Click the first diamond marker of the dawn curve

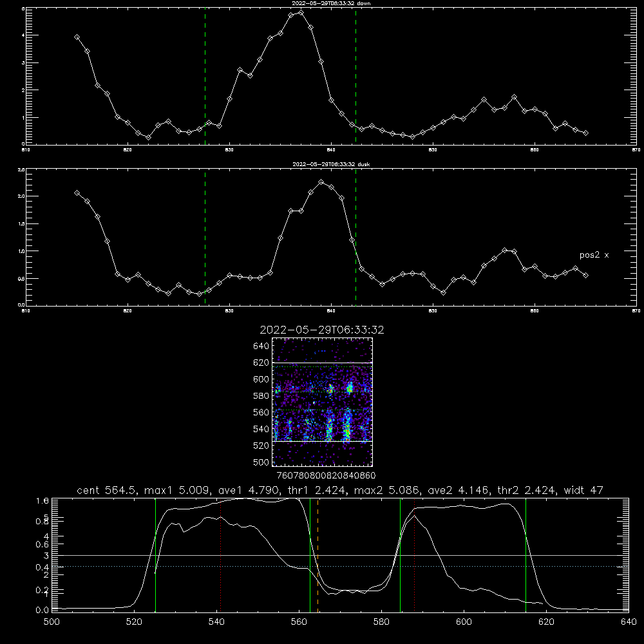(x=77, y=37)
